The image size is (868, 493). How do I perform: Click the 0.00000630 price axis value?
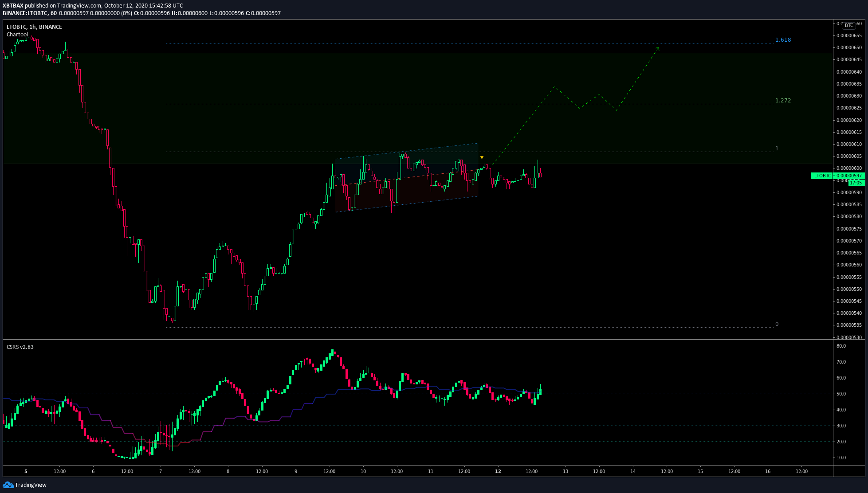point(849,96)
